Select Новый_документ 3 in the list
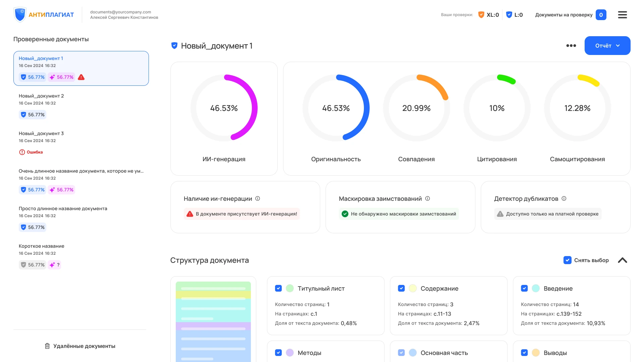 tap(81, 143)
